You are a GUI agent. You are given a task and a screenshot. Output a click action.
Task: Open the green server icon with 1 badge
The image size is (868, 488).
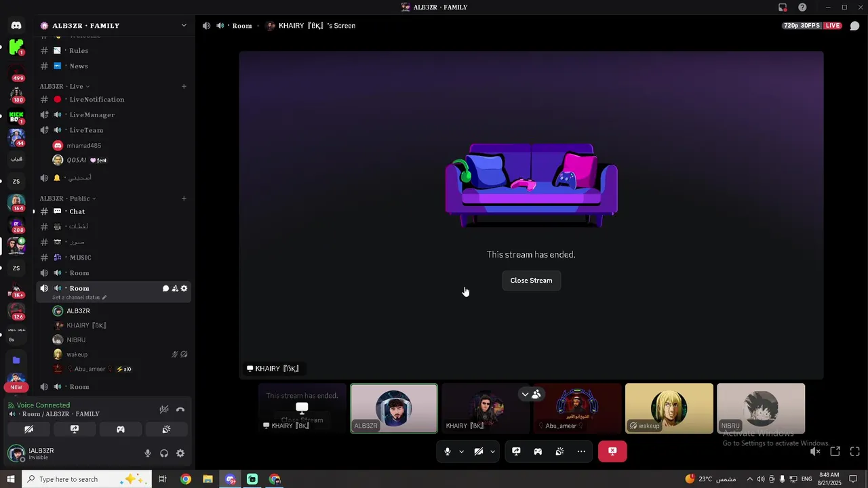[16, 47]
